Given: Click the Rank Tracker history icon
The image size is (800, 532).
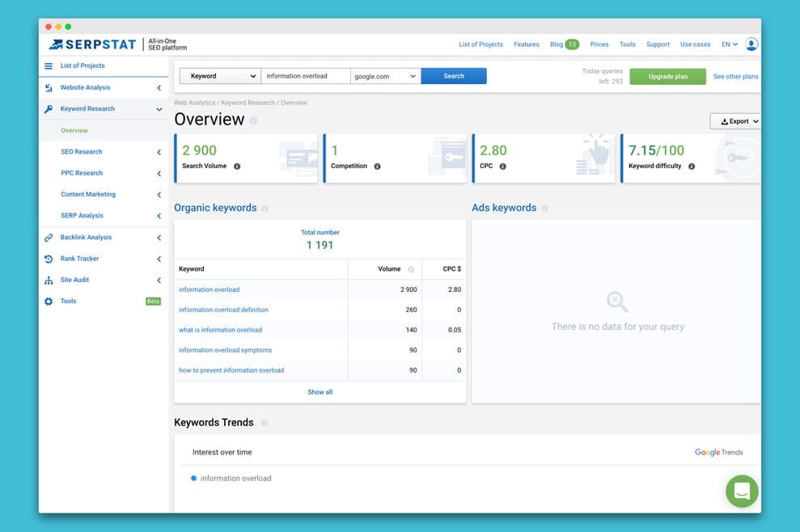Looking at the screenshot, I should 49,259.
